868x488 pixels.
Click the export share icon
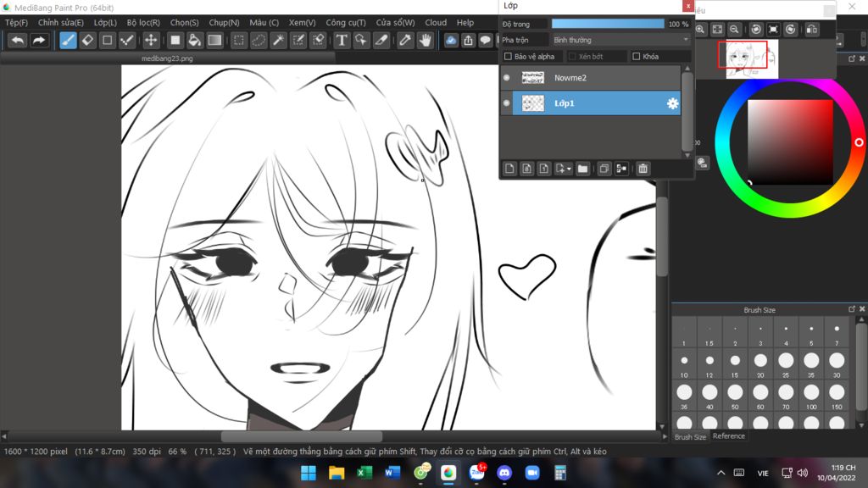pyautogui.click(x=468, y=41)
